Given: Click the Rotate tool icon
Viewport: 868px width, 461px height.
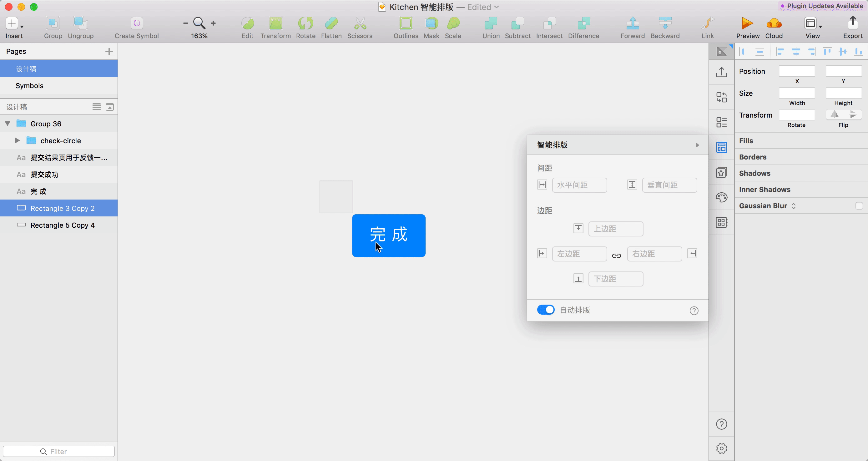Looking at the screenshot, I should click(x=305, y=23).
